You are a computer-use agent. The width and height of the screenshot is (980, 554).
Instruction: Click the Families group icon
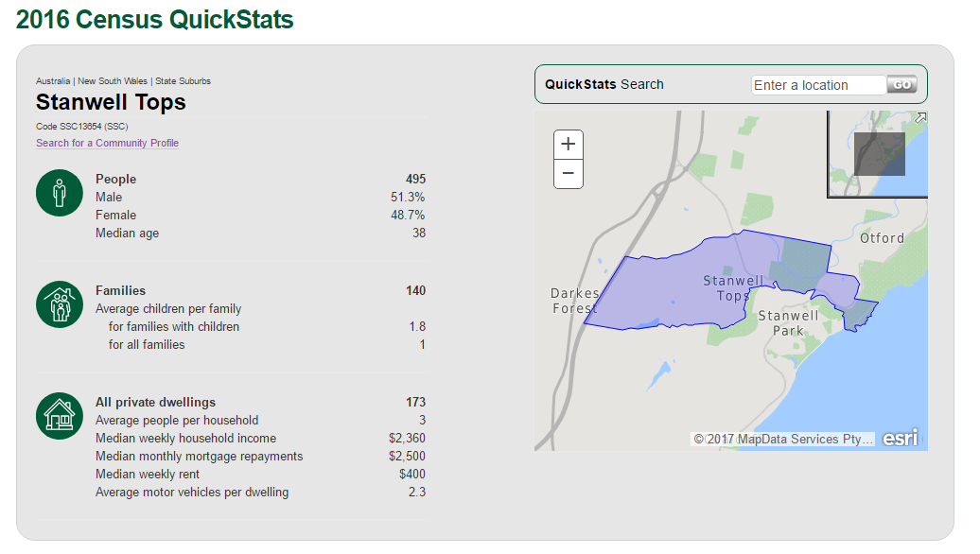(x=60, y=304)
